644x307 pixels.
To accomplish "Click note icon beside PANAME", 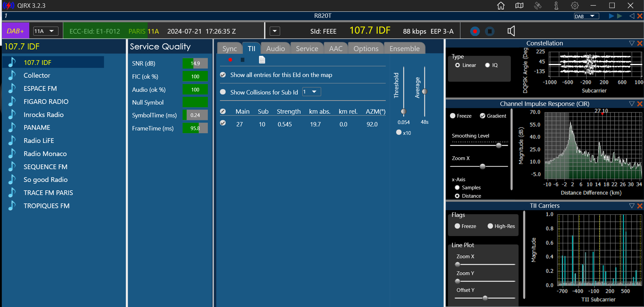I will pos(12,127).
